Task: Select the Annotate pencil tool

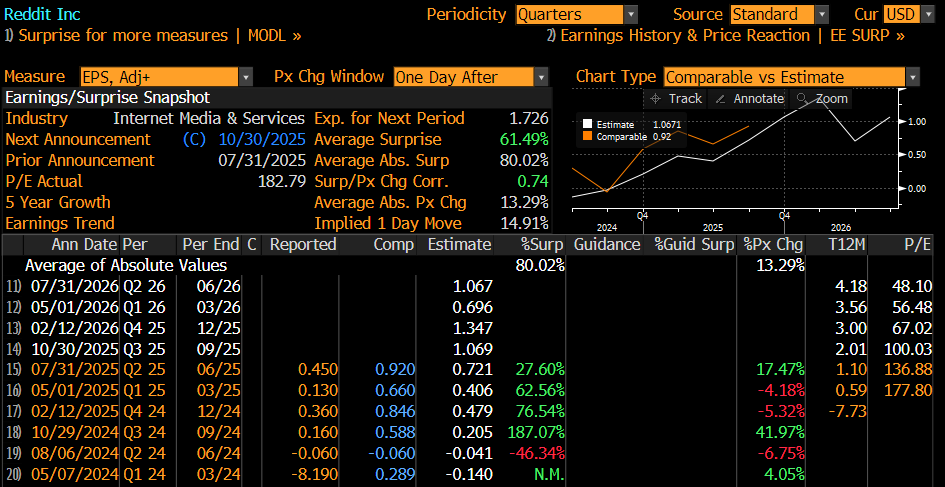Action: coord(748,99)
